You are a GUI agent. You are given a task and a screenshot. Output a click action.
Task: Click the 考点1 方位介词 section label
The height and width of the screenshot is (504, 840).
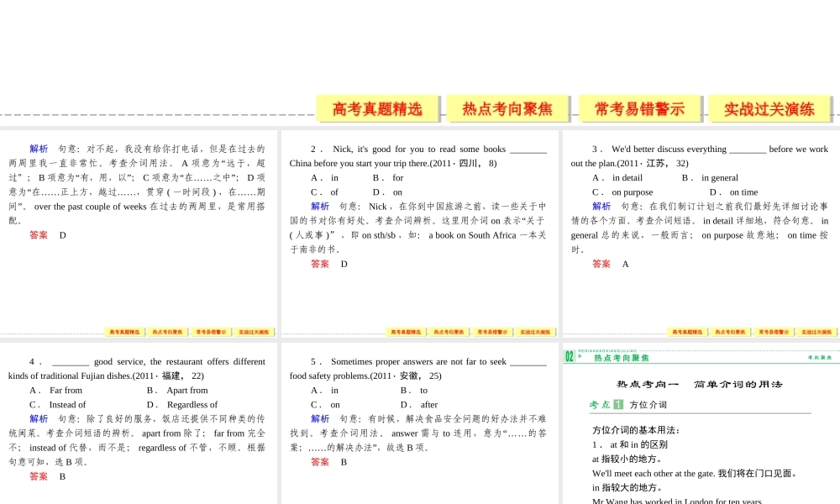[627, 405]
